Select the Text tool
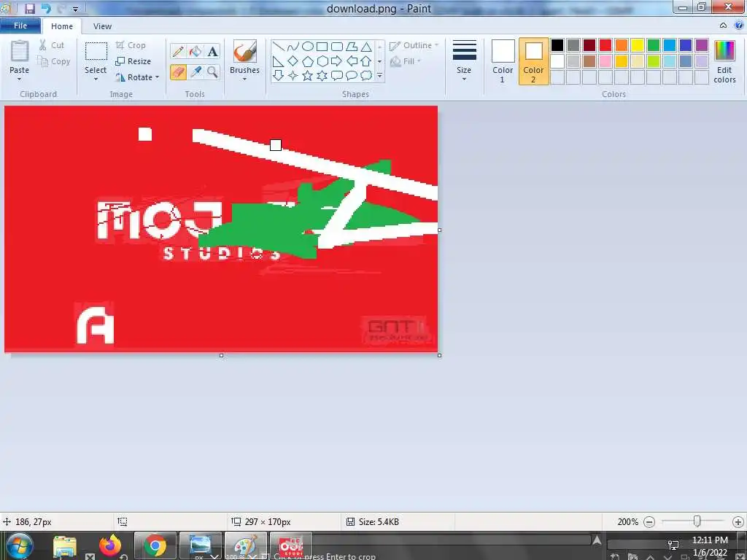Screen dimensions: 747x560 point(212,52)
